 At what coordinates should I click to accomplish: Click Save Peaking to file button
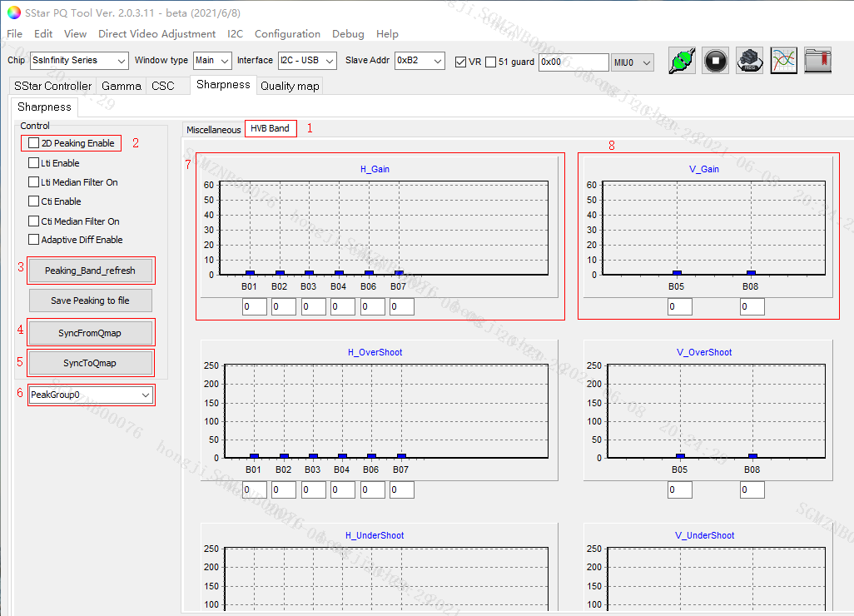(x=91, y=301)
